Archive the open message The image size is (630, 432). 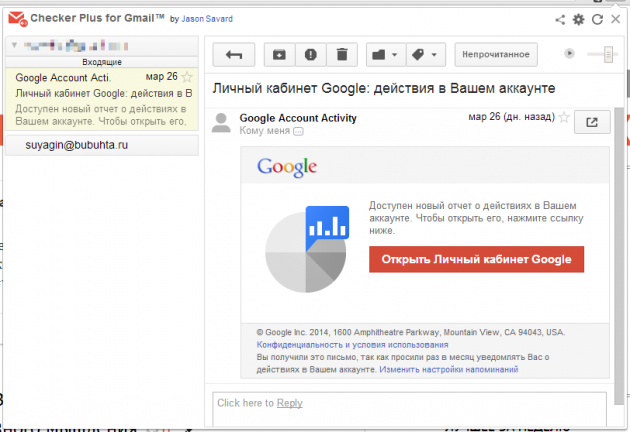[x=279, y=55]
